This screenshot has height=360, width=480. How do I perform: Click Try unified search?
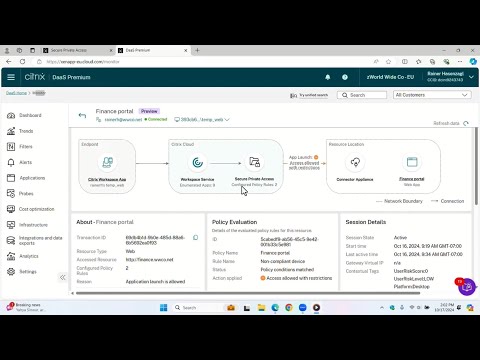309,95
